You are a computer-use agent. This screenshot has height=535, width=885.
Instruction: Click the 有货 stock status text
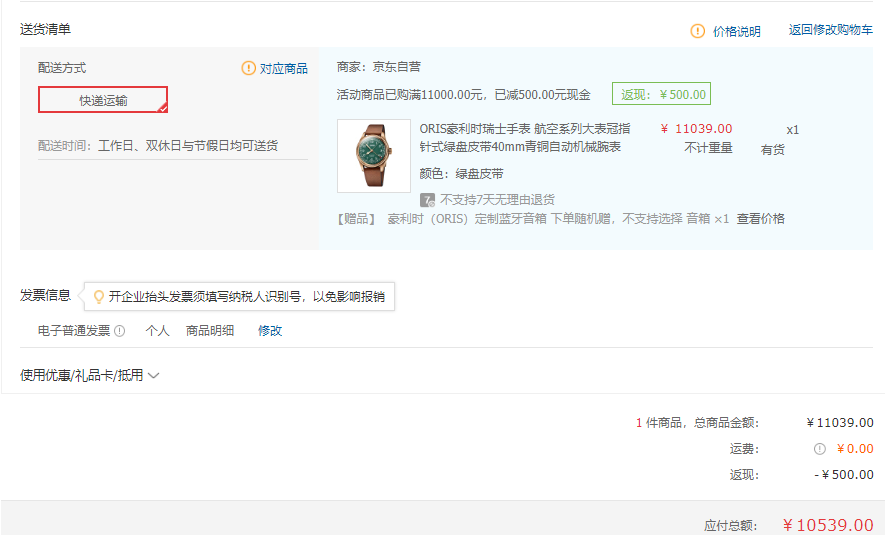click(x=773, y=150)
